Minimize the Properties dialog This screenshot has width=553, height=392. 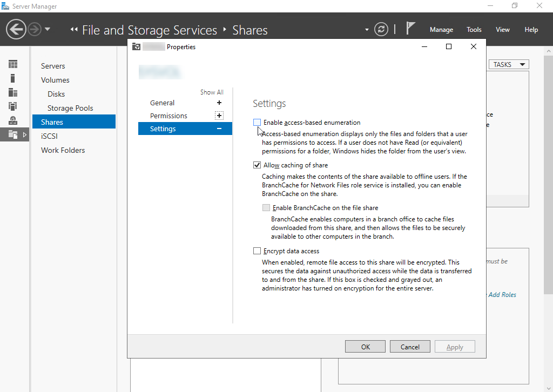click(x=424, y=46)
